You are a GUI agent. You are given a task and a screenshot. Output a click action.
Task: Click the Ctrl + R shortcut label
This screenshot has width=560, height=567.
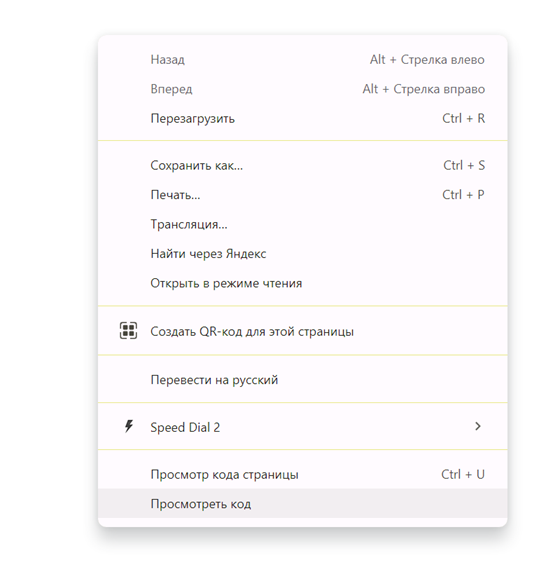pos(463,118)
